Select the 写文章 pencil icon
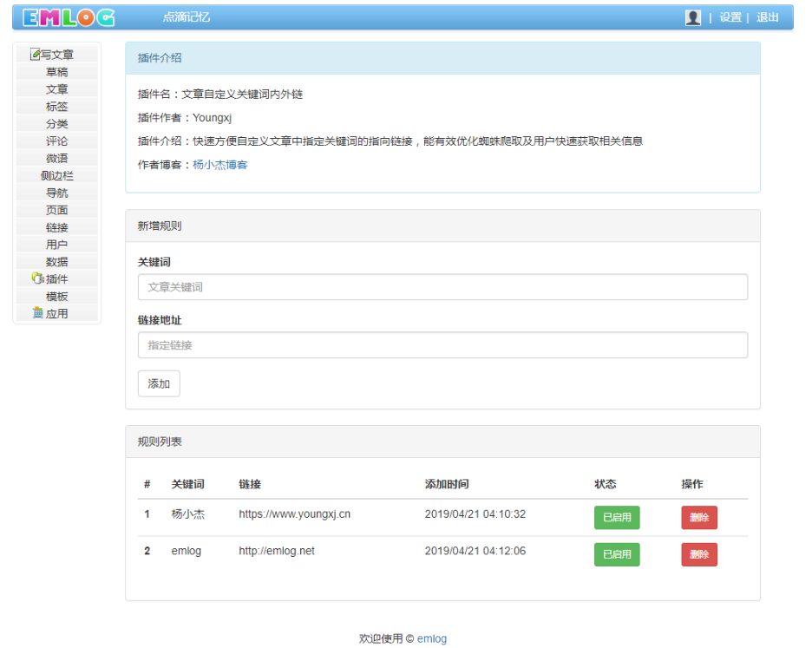Viewport: 812px width, 648px height. tap(36, 54)
